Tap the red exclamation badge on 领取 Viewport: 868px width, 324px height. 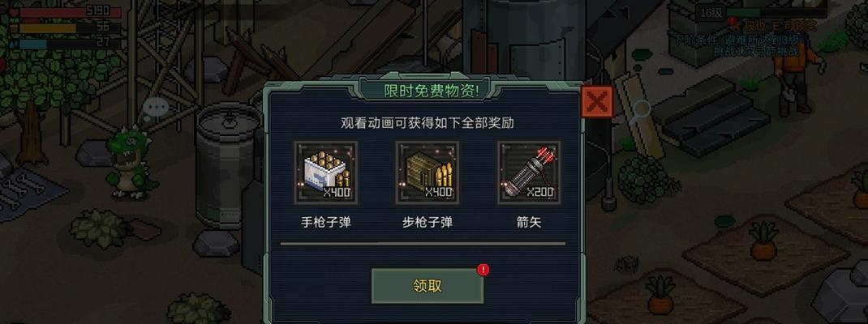tap(483, 270)
